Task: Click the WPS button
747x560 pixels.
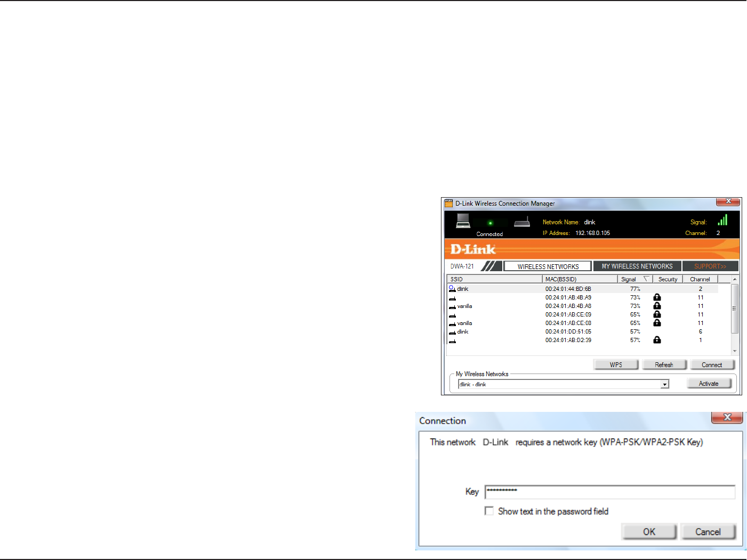Action: (616, 364)
